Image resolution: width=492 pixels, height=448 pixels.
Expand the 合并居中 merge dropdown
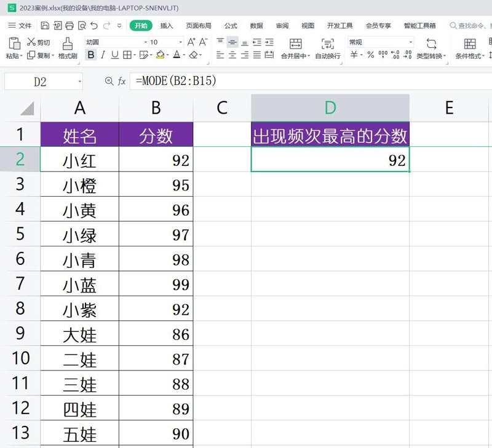(x=309, y=56)
